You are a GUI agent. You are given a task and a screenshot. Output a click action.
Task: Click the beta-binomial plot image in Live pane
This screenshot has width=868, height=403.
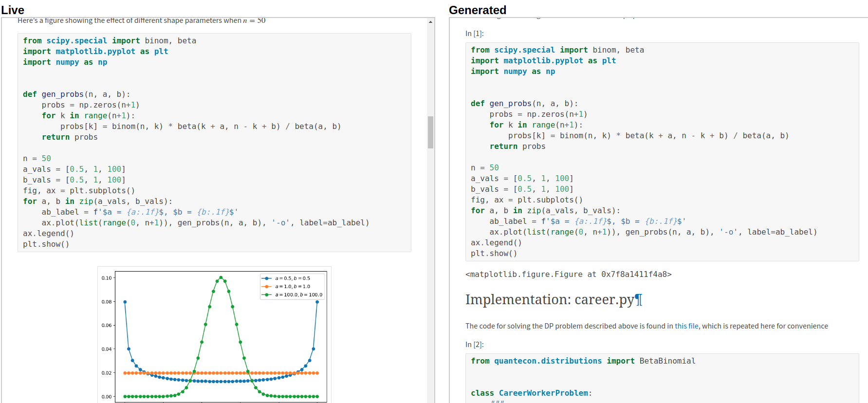pos(214,335)
